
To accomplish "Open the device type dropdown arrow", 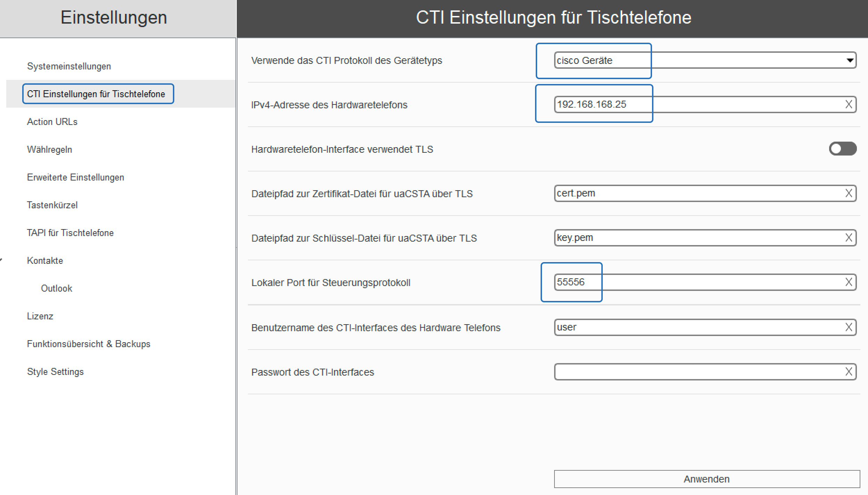I will (x=850, y=60).
